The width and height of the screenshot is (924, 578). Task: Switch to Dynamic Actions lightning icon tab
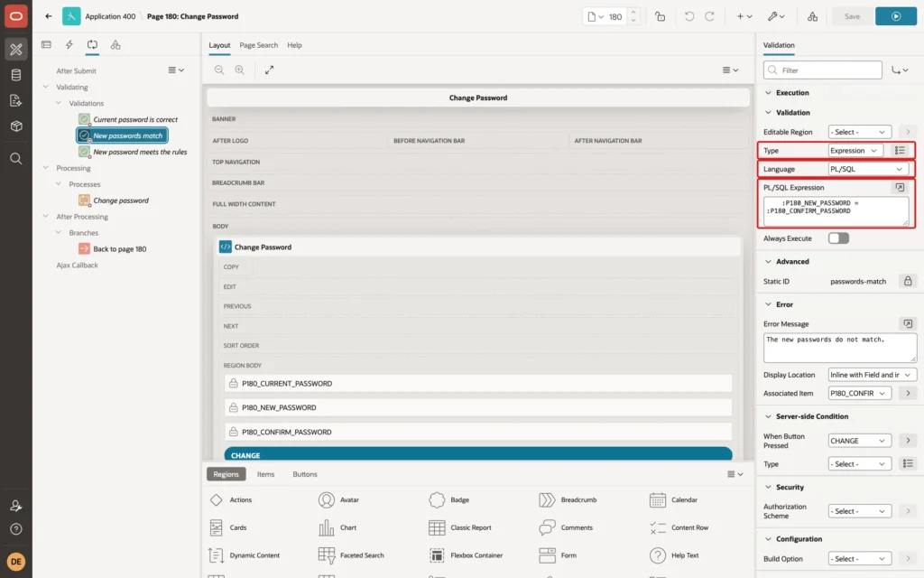pyautogui.click(x=69, y=45)
